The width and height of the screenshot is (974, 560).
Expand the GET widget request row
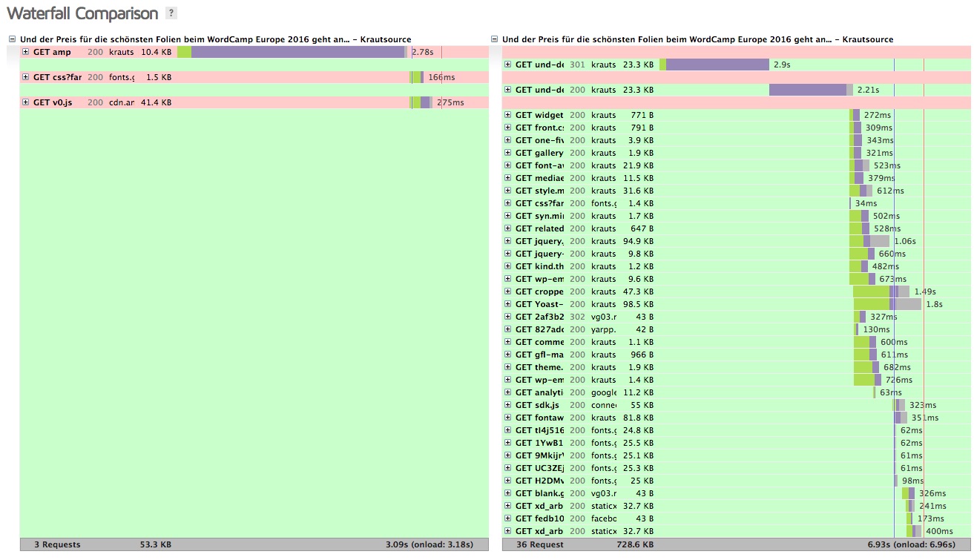[508, 115]
